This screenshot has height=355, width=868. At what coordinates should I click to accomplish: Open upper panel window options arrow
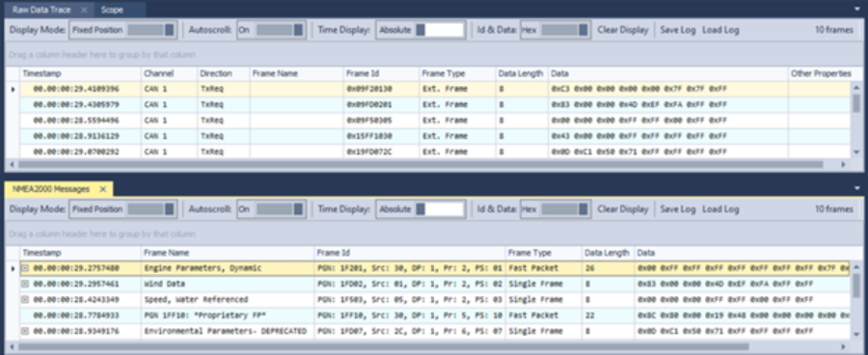(x=857, y=10)
